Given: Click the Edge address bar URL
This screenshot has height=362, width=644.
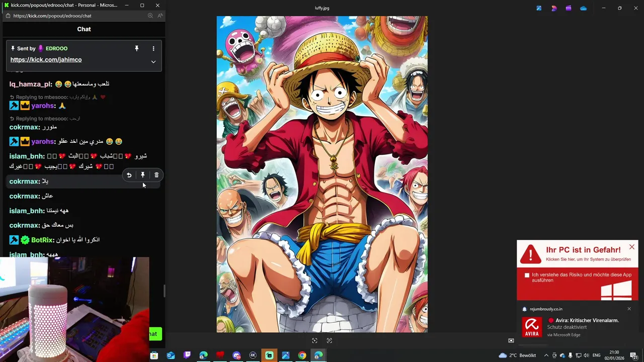Looking at the screenshot, I should 52,16.
